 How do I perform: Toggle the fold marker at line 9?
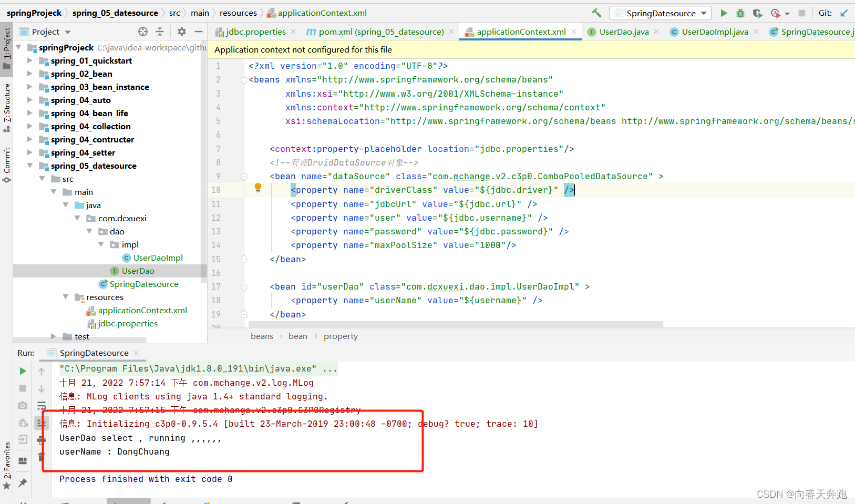click(244, 176)
